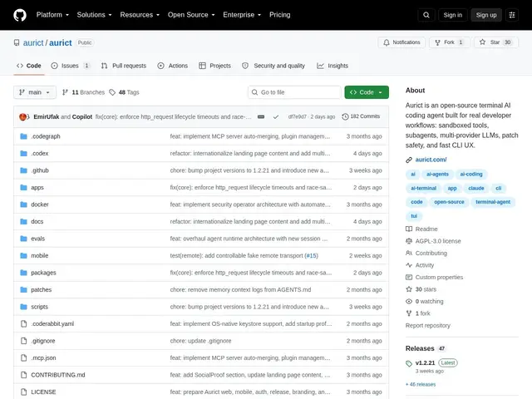Switch to the Issues tab
The width and height of the screenshot is (532, 399).
71,66
